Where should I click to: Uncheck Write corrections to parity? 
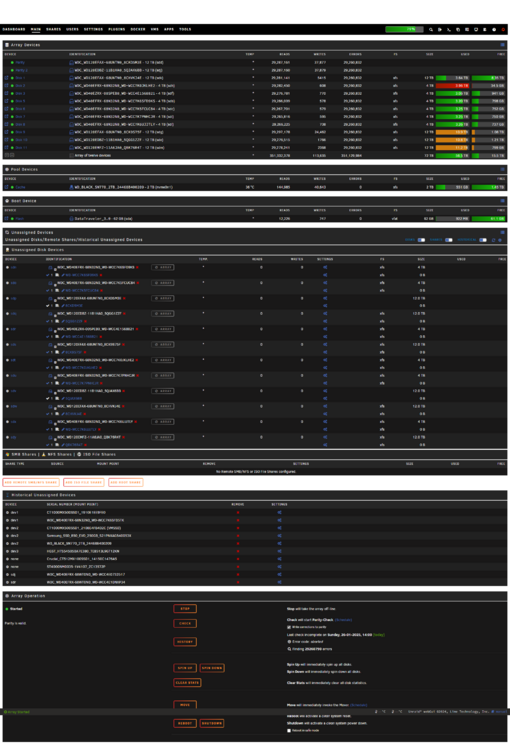289,627
